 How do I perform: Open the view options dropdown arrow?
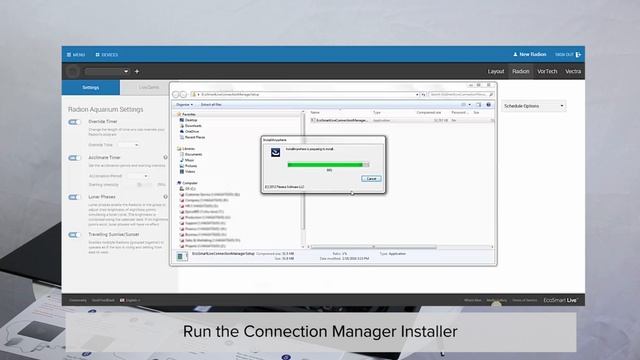469,105
